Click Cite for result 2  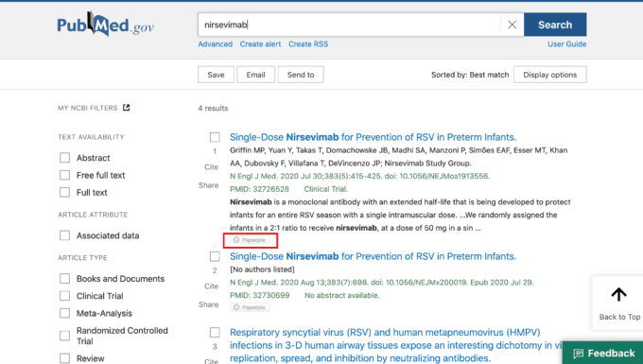211,286
